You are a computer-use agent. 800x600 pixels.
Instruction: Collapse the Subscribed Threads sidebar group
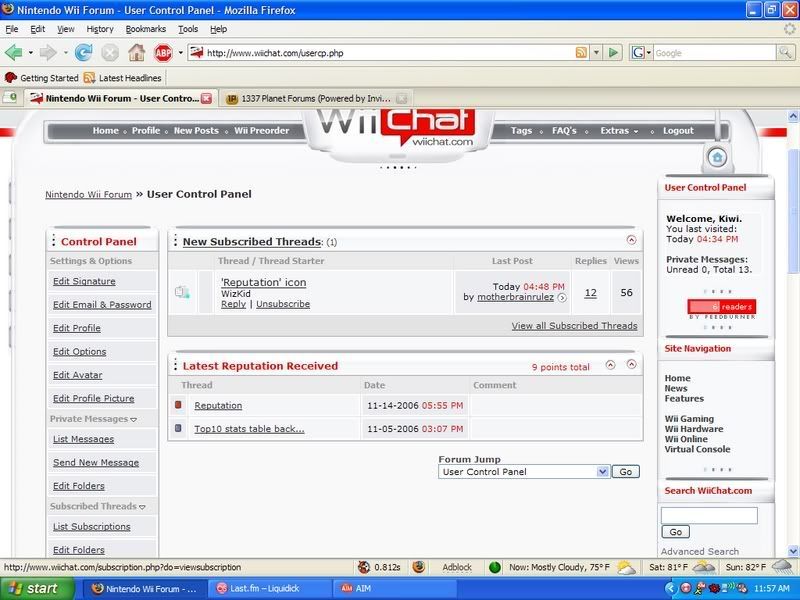tap(142, 507)
